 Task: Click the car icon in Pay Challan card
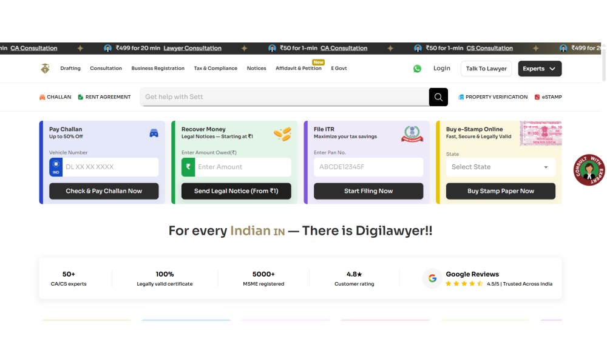coord(154,133)
